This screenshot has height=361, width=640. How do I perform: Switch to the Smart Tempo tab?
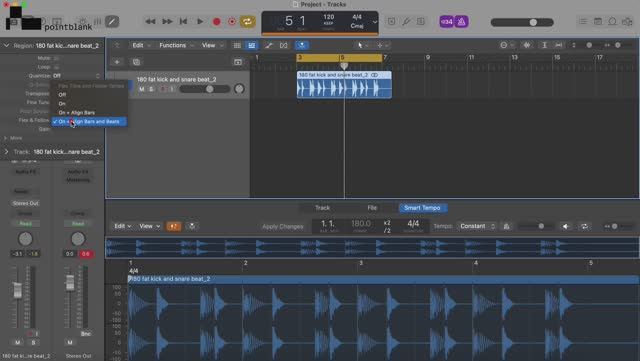(x=422, y=208)
